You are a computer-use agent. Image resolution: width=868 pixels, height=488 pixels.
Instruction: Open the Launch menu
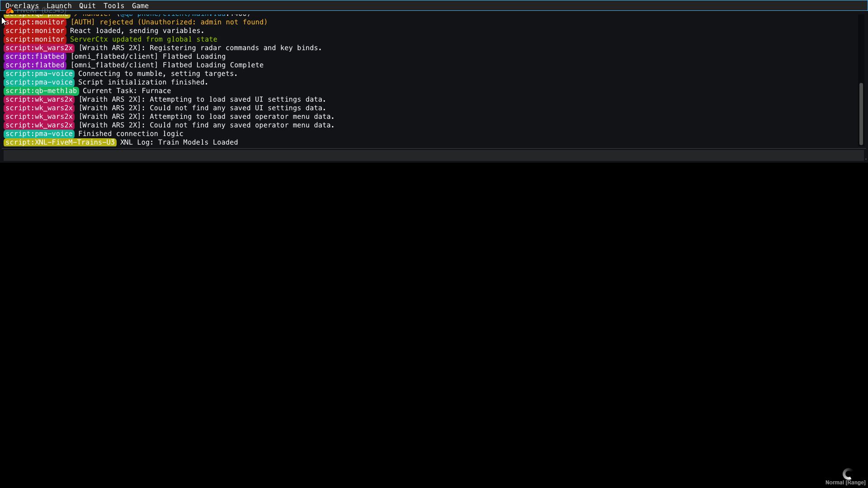point(59,5)
